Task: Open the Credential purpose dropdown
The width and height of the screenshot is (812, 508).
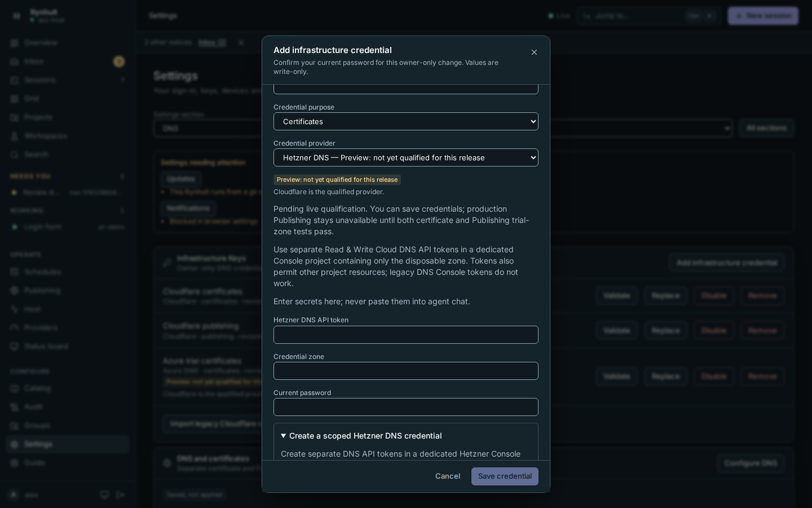Action: point(406,121)
